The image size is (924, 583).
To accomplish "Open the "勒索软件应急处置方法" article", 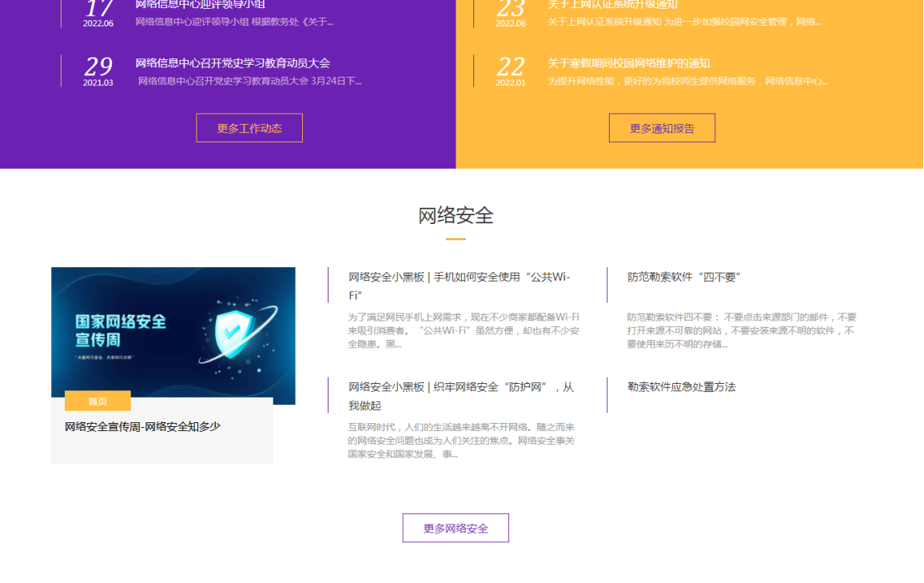I will [x=681, y=387].
